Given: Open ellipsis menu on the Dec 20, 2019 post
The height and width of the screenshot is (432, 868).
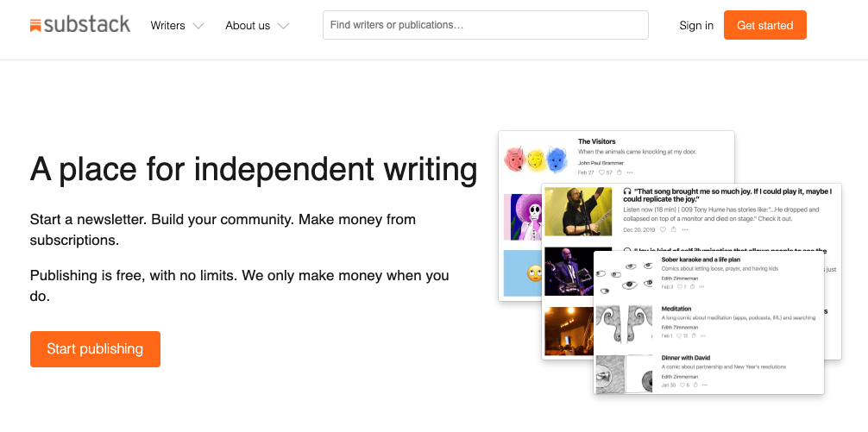Looking at the screenshot, I should click(685, 229).
